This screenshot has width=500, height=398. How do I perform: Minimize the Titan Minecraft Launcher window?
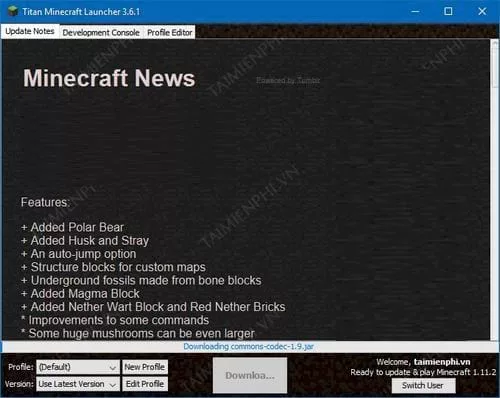[x=415, y=11]
